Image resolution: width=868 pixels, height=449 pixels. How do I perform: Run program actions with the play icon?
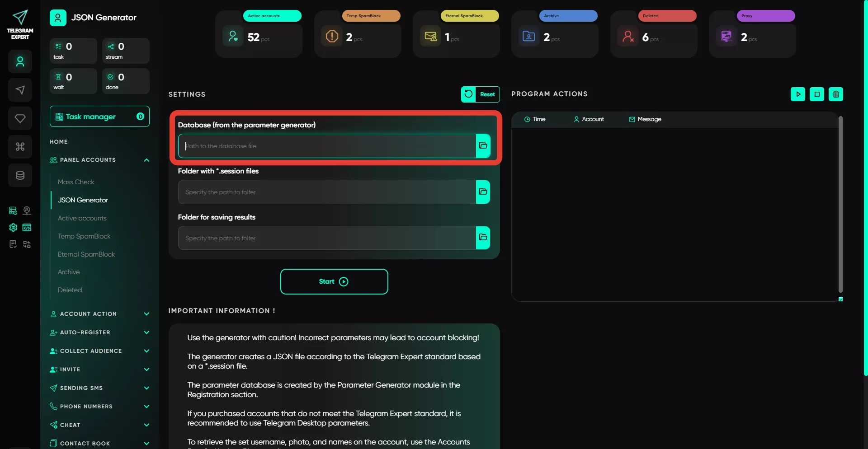798,94
